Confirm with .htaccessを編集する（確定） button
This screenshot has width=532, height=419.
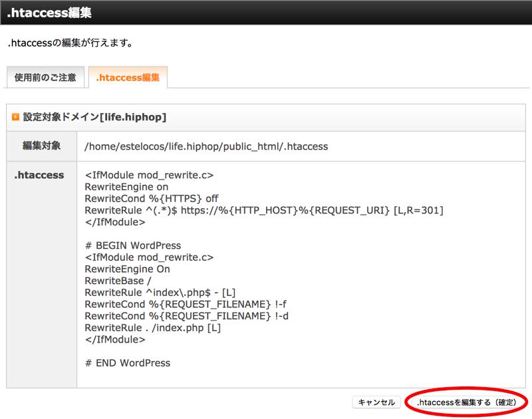tap(467, 402)
